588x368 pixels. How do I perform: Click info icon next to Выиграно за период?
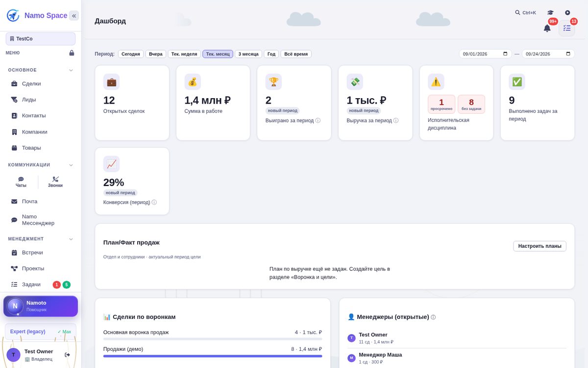(x=318, y=121)
